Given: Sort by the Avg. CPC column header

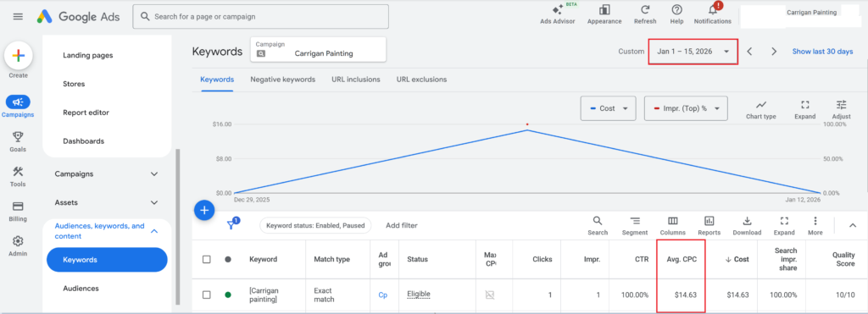Looking at the screenshot, I should (682, 259).
